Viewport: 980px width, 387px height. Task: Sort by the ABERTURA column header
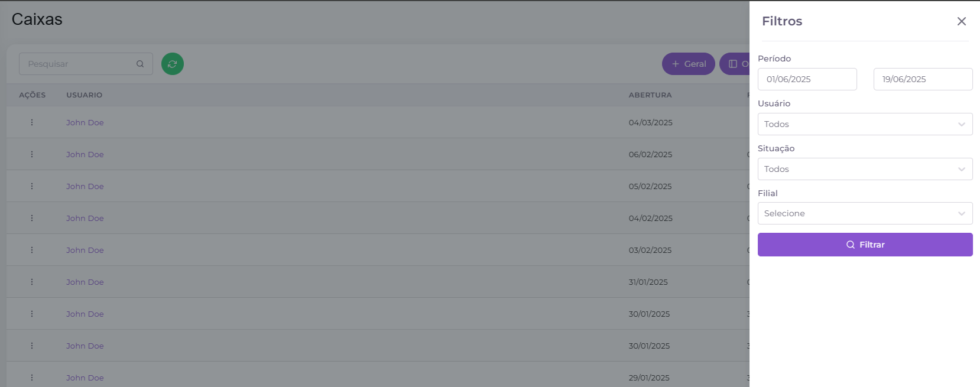(x=650, y=95)
